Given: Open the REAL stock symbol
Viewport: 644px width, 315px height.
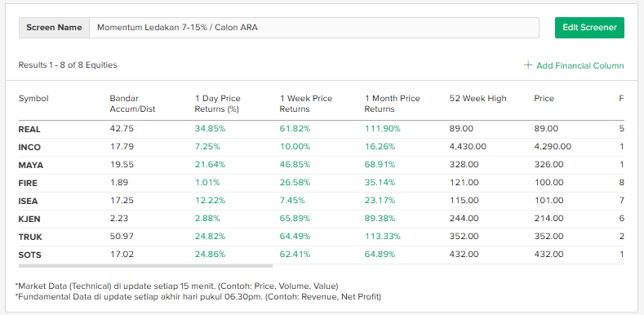Looking at the screenshot, I should point(29,130).
